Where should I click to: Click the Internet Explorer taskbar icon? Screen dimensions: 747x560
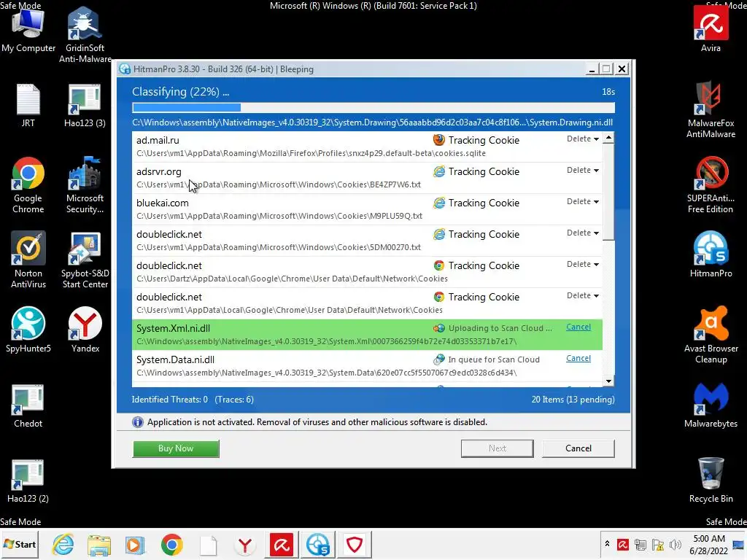pos(63,544)
